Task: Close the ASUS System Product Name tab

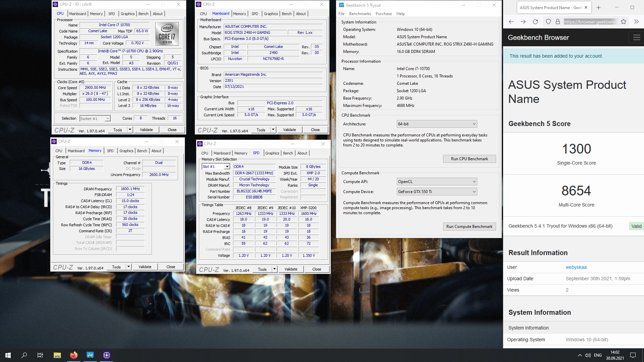Action: click(x=586, y=7)
